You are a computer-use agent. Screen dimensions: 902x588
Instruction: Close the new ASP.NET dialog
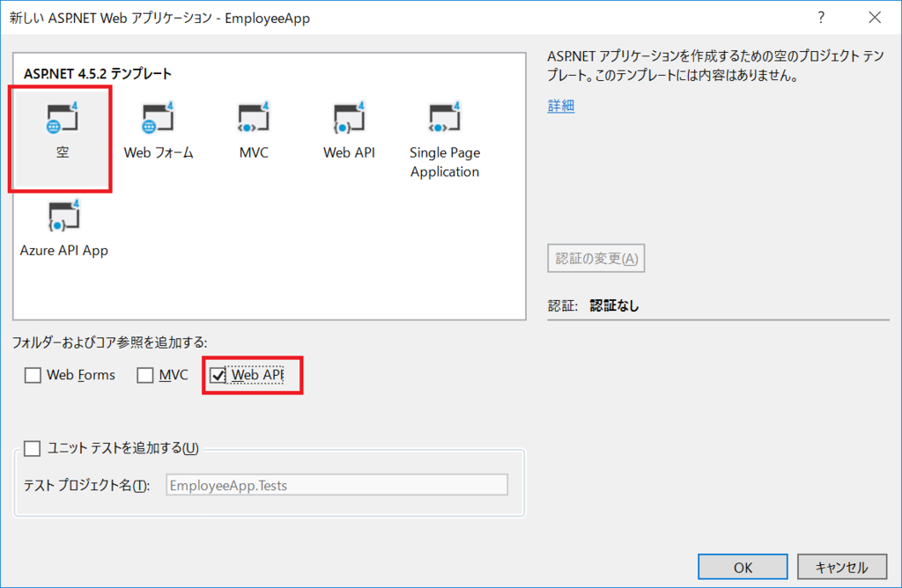[875, 18]
